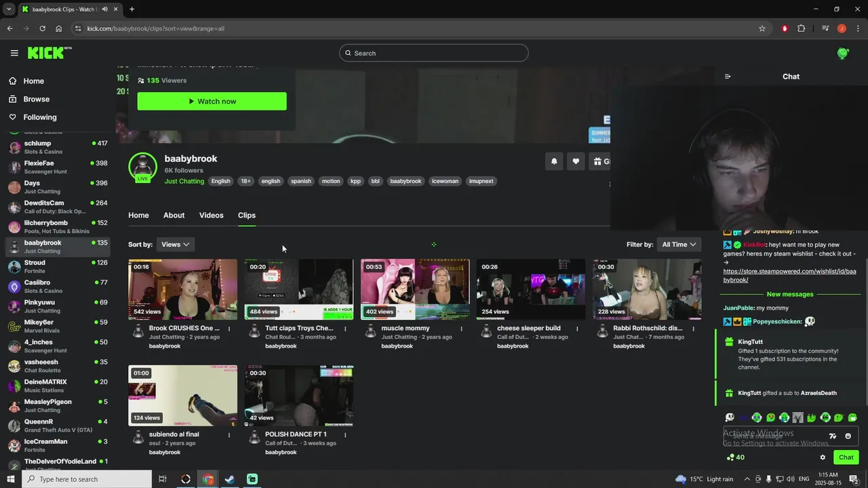
Task: Open channel points balance 40
Action: pyautogui.click(x=735, y=457)
